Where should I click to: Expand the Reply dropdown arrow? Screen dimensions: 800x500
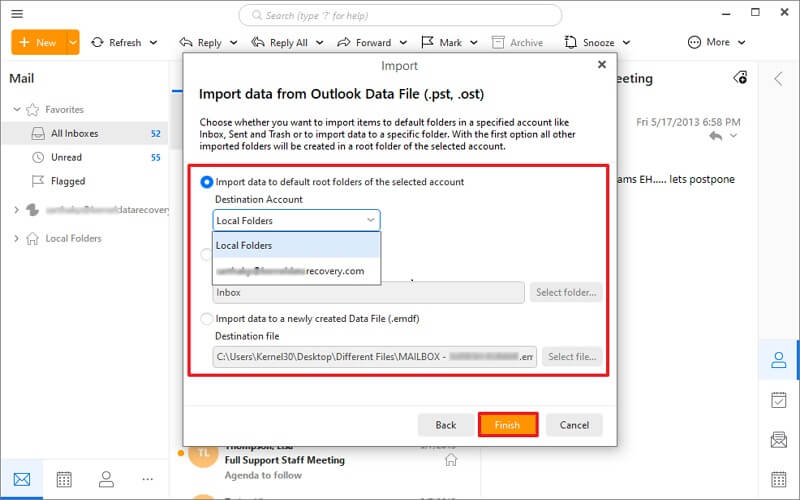[x=234, y=42]
